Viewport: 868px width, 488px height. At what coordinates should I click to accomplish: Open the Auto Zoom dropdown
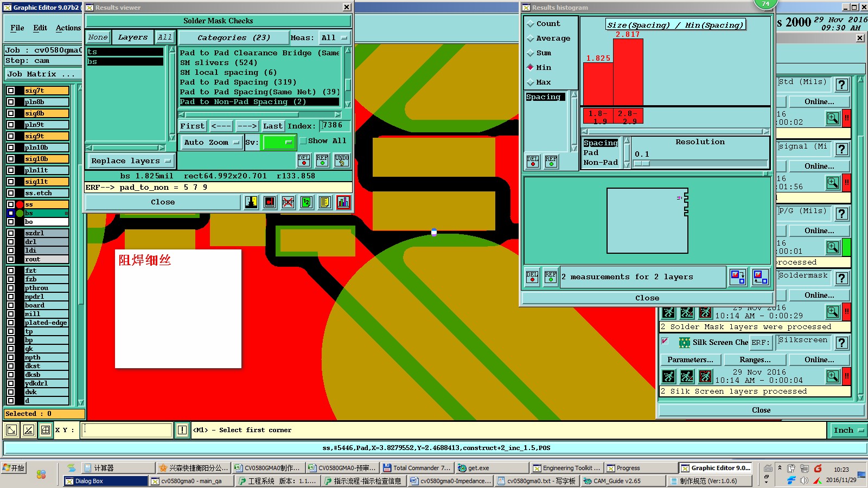coord(211,143)
